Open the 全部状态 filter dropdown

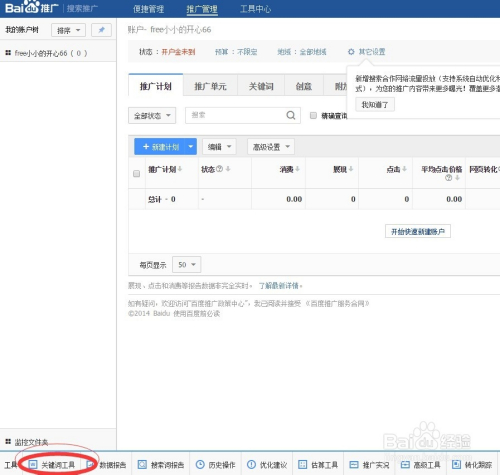[152, 115]
